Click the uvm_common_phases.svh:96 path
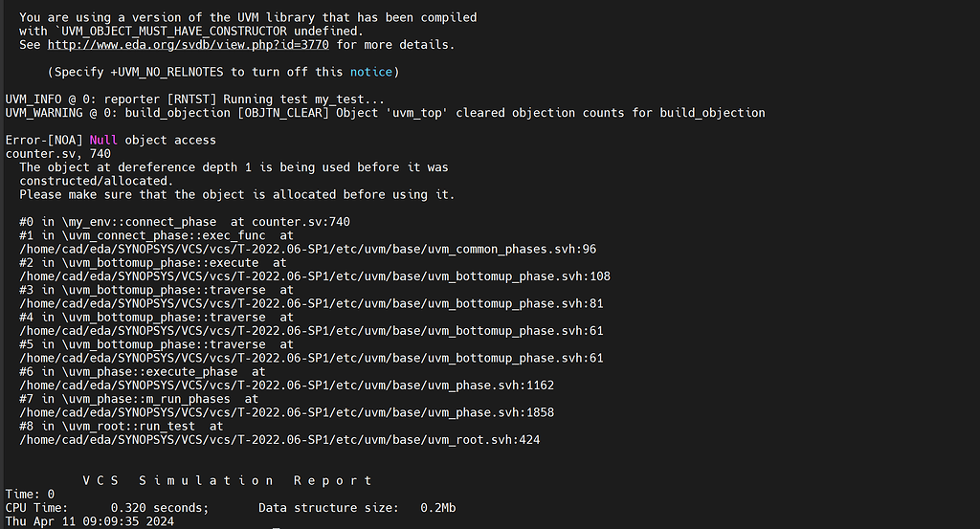Image resolution: width=980 pixels, height=529 pixels. (308, 250)
